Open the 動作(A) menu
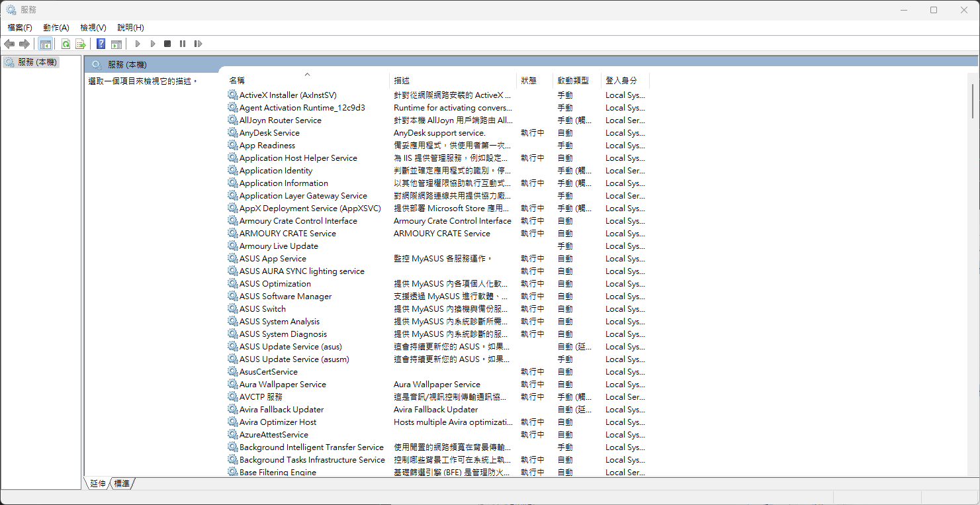The width and height of the screenshot is (980, 505). tap(56, 28)
